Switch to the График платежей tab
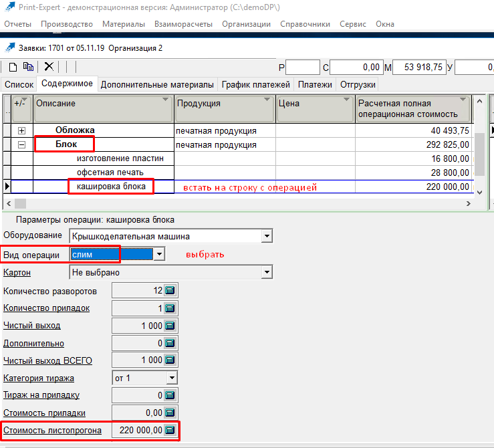The width and height of the screenshot is (494, 448). (255, 85)
